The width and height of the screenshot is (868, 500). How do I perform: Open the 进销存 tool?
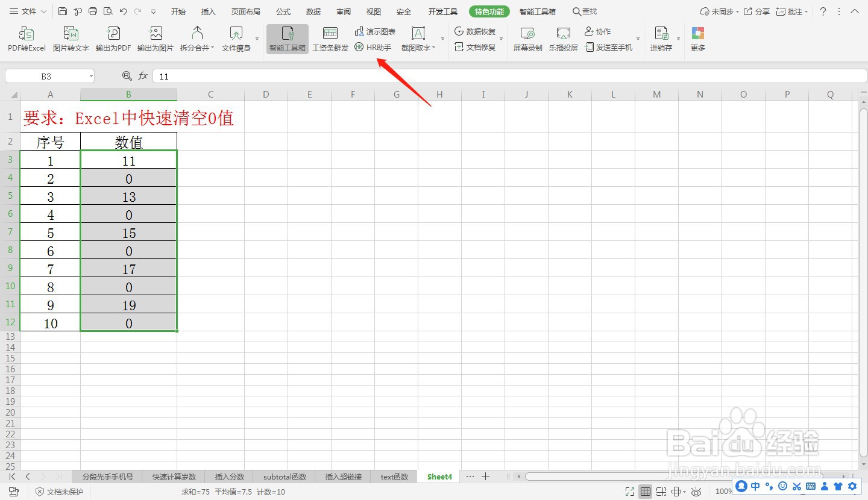tap(661, 39)
